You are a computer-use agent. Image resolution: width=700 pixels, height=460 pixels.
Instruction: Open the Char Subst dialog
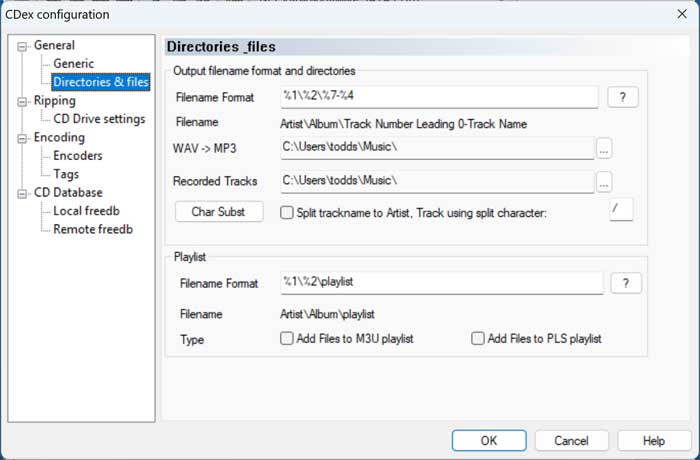click(219, 212)
